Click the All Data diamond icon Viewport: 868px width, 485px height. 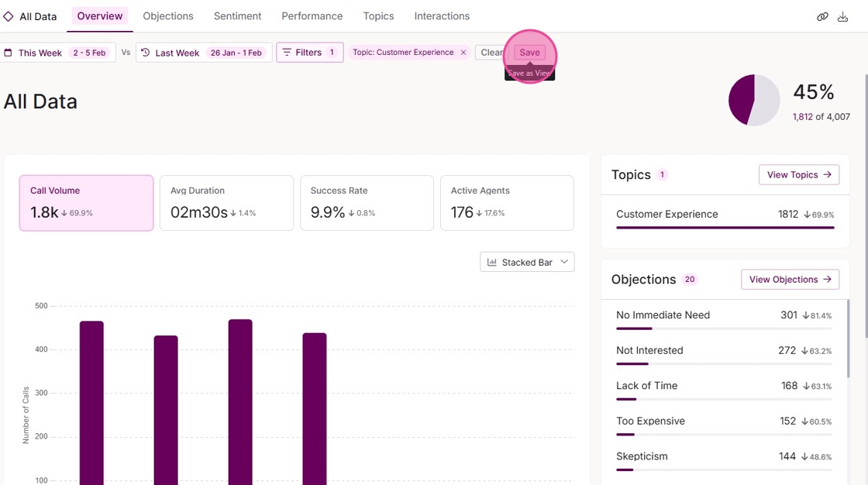click(x=8, y=16)
